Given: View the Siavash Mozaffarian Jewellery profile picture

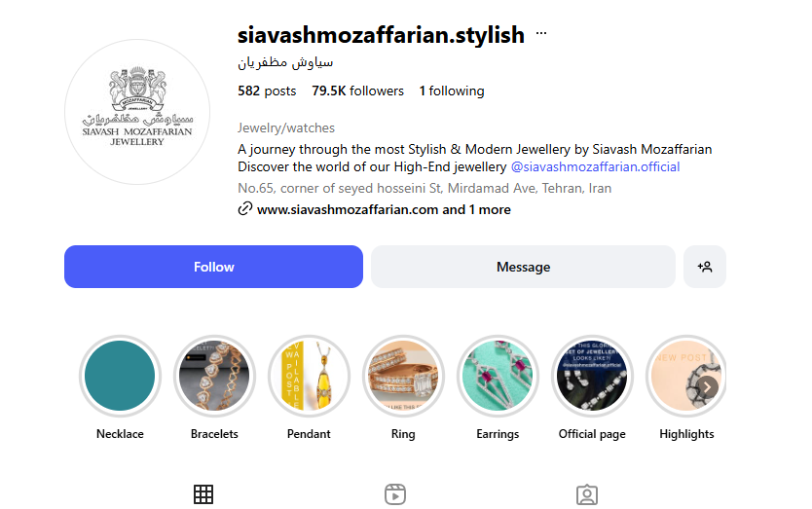Looking at the screenshot, I should click(x=137, y=112).
